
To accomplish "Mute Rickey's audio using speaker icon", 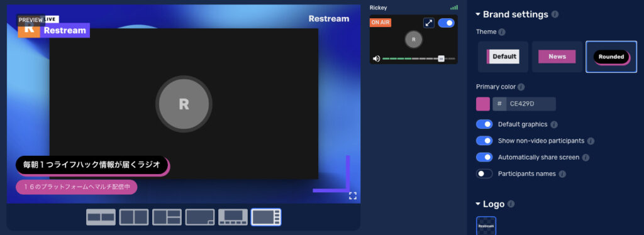I will 376,58.
